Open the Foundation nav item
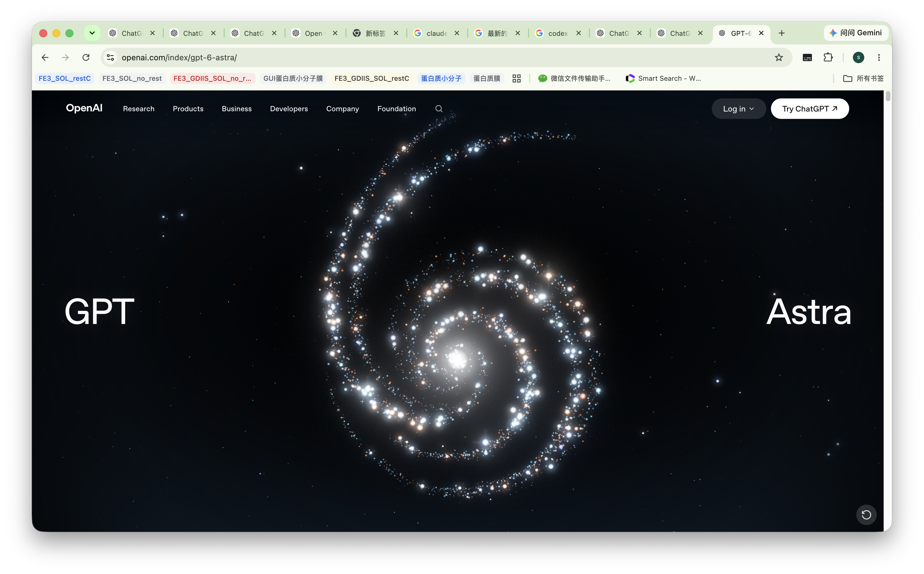Image resolution: width=924 pixels, height=574 pixels. (x=396, y=109)
